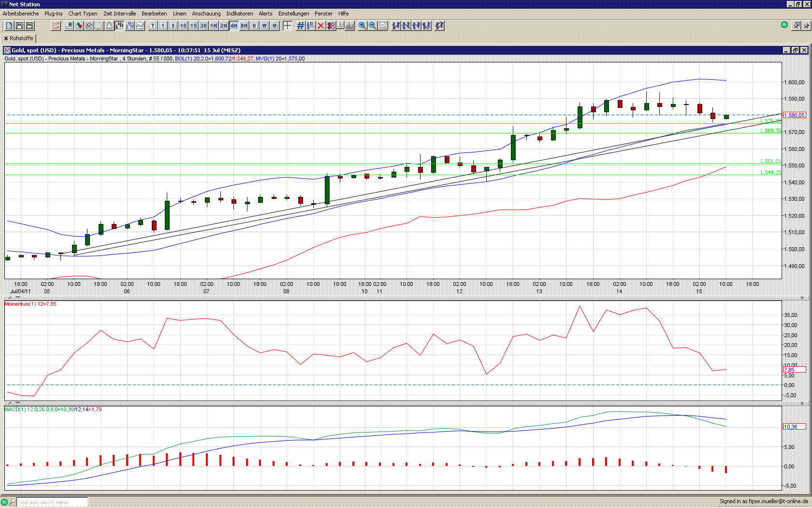Viewport: 812px width, 508px height.
Task: Click the chart icon in Gold window title
Action: tap(7, 50)
